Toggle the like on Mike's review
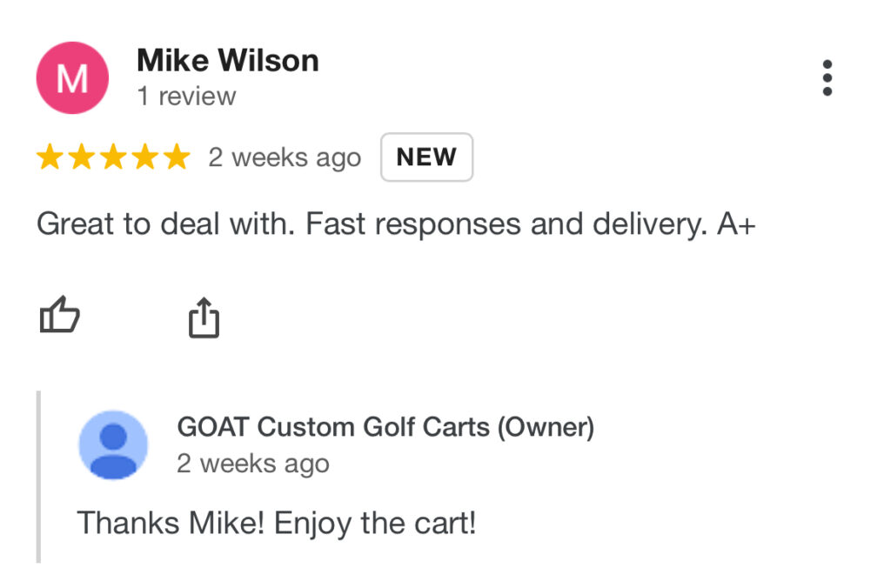Screen dimensions: 891x588 click(x=60, y=317)
